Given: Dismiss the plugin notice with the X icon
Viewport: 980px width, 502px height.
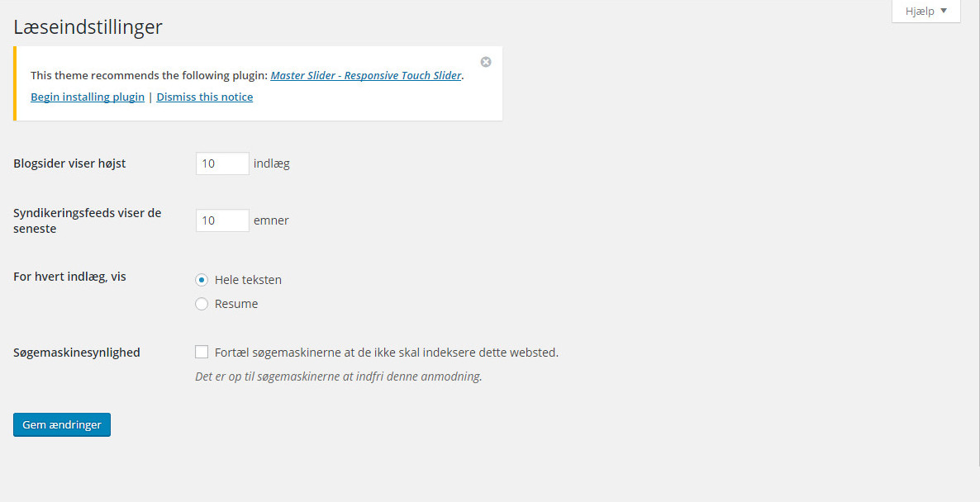Looking at the screenshot, I should click(486, 62).
